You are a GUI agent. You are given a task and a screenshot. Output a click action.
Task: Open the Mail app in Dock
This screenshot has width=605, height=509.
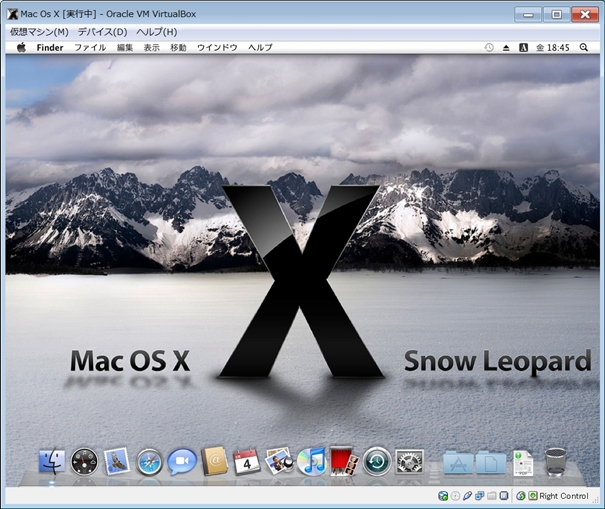click(117, 461)
